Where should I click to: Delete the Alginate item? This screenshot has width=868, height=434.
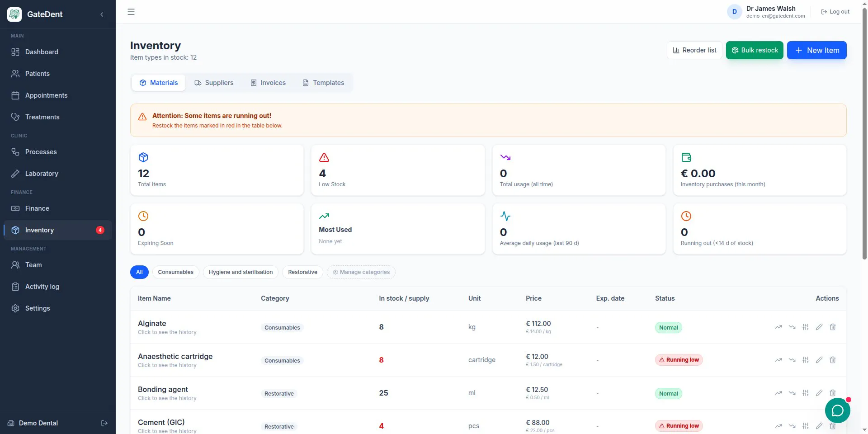pos(832,327)
